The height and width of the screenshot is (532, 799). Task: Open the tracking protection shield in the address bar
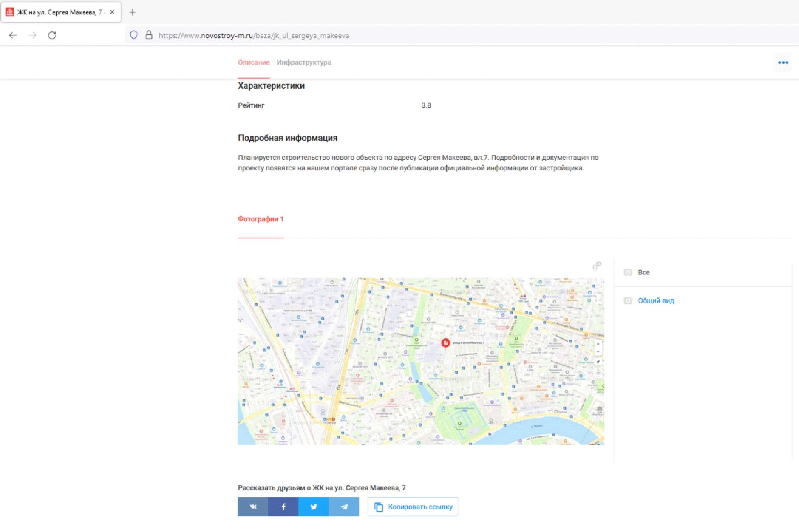[x=133, y=35]
